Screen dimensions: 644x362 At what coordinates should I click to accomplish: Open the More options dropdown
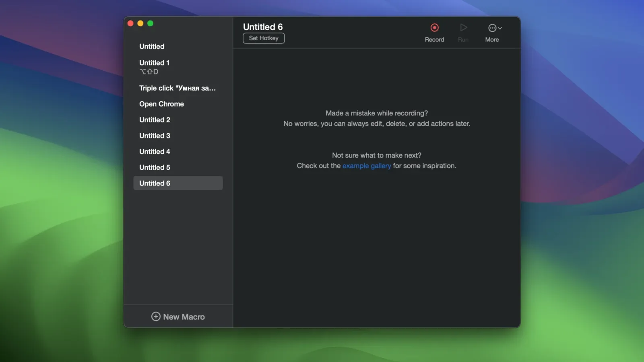tap(494, 28)
